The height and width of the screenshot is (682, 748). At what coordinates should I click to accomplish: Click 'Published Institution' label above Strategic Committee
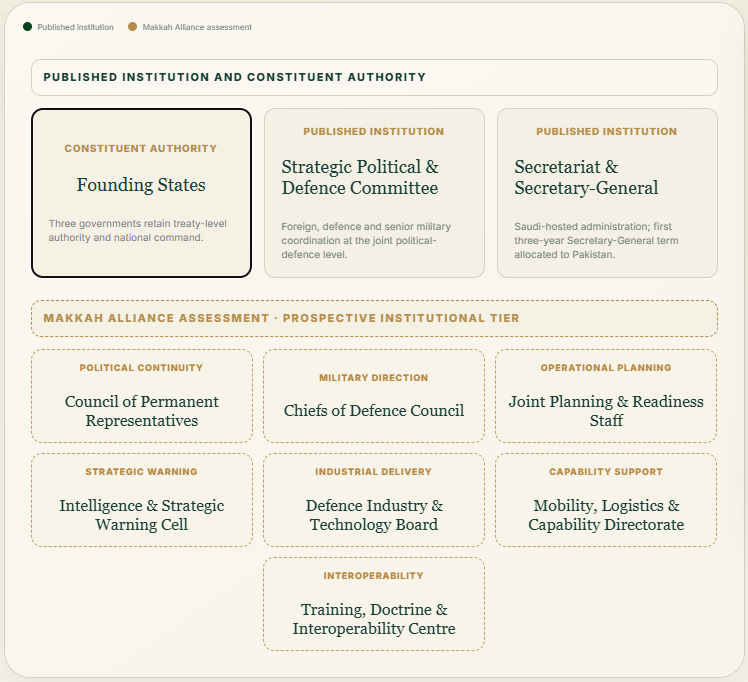[374, 131]
